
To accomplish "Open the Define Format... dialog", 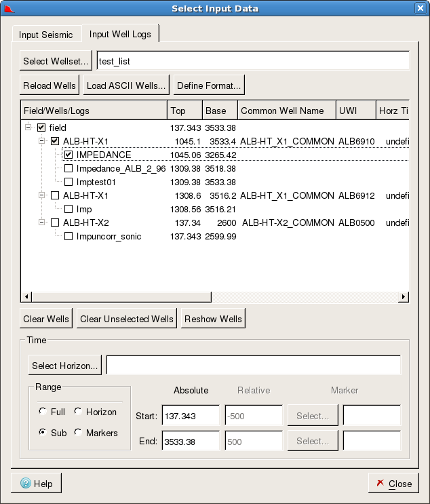I will 209,85.
